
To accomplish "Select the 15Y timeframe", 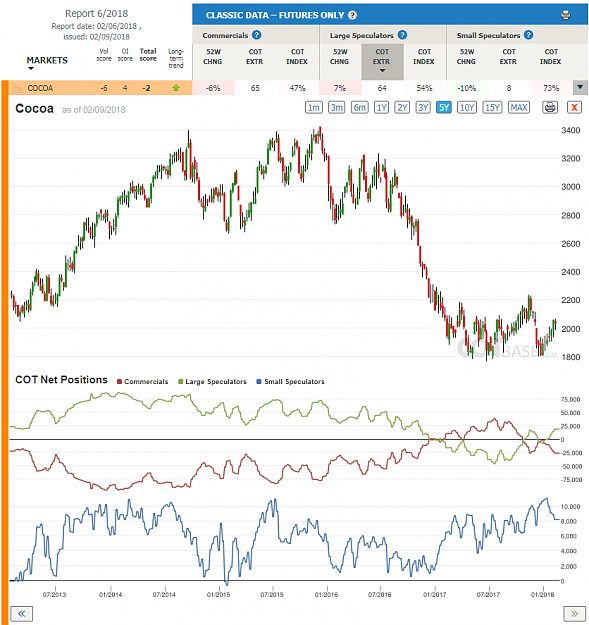I will tap(493, 108).
